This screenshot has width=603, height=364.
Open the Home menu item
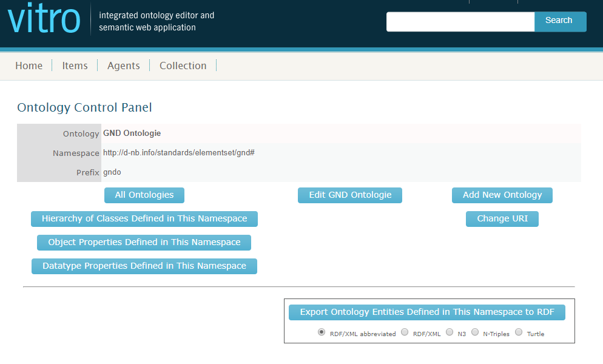[29, 66]
